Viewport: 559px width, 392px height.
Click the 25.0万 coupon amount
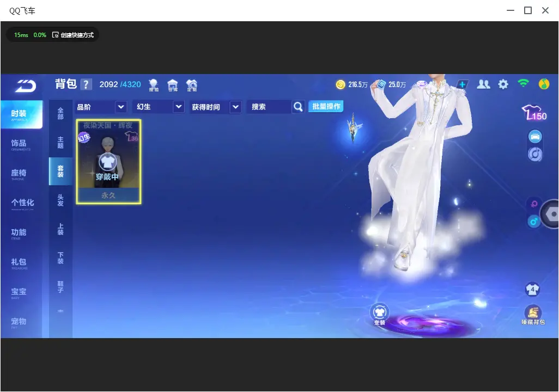pos(397,85)
